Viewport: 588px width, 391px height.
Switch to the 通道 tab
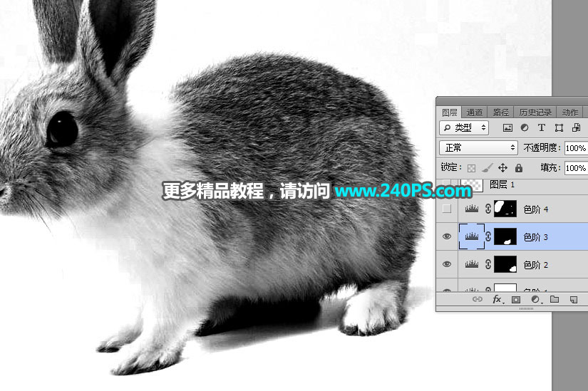(475, 113)
